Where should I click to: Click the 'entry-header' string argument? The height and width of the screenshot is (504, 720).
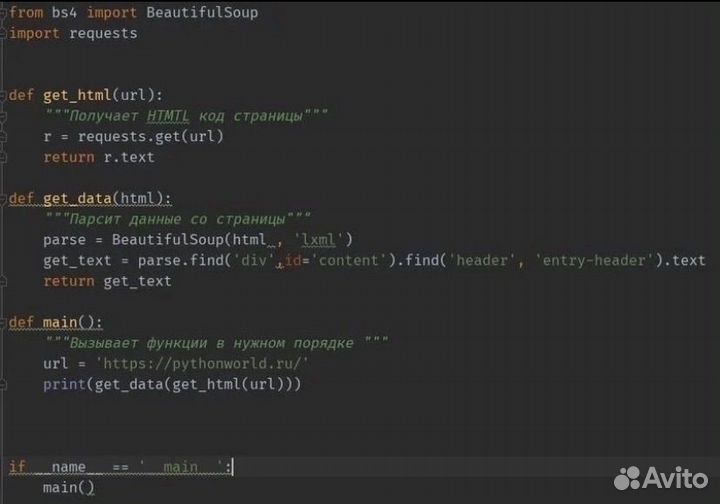pyautogui.click(x=595, y=261)
